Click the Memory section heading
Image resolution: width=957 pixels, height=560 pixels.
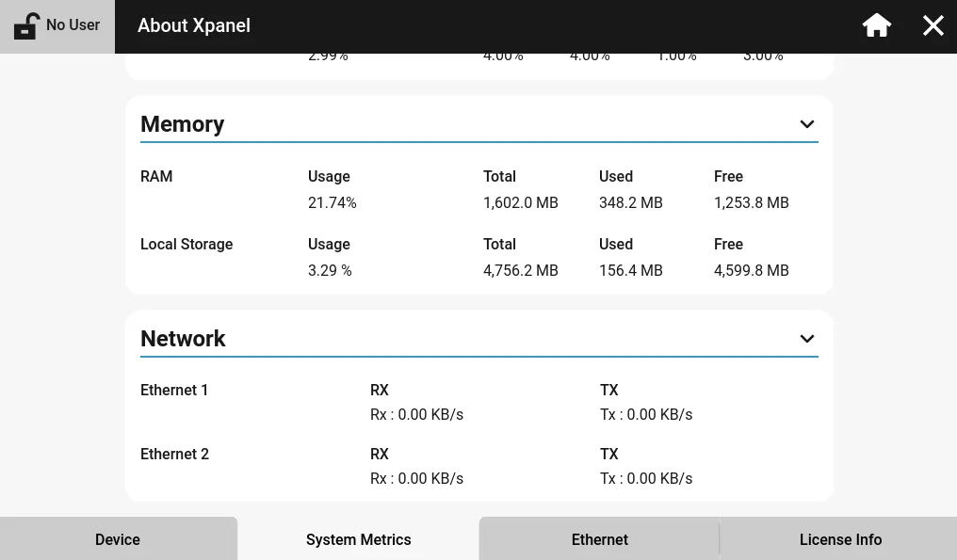182,124
